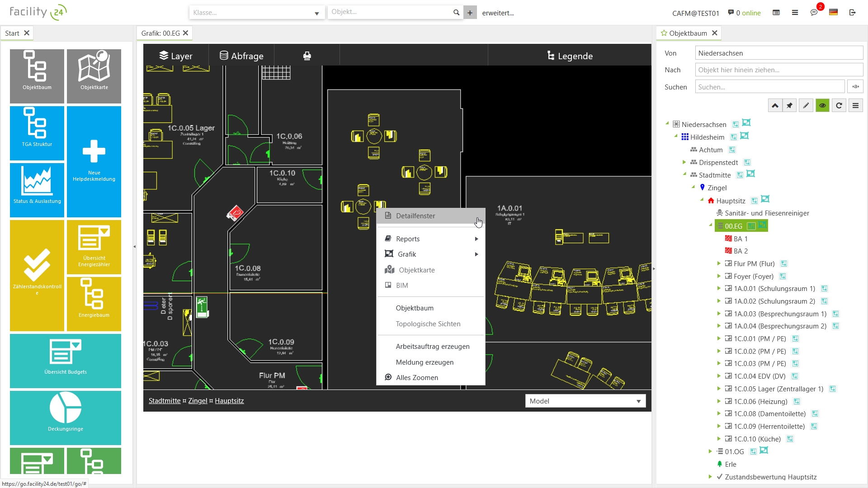This screenshot has width=868, height=488.
Task: Open the TGA Struktur tile
Action: pos(37,133)
